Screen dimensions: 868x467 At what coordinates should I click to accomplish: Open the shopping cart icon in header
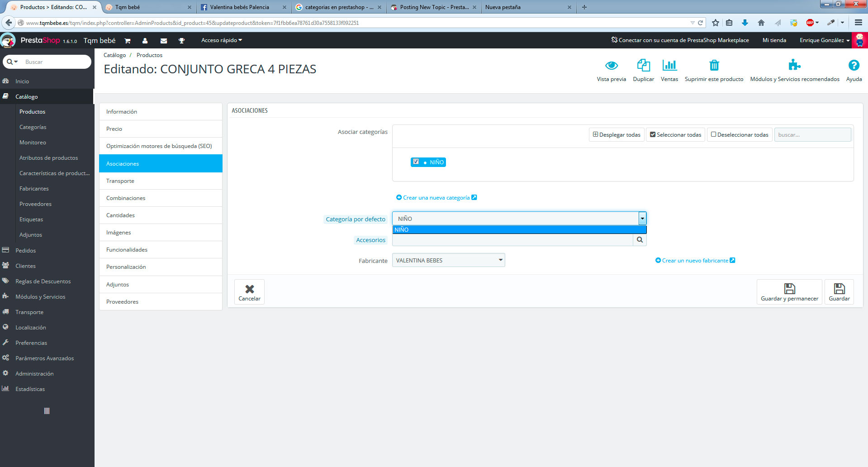(128, 41)
